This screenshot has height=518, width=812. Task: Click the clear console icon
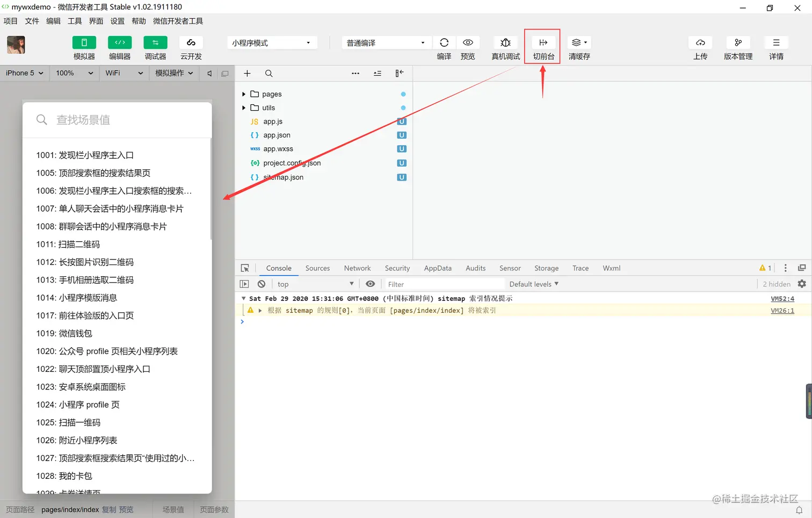[x=262, y=284]
